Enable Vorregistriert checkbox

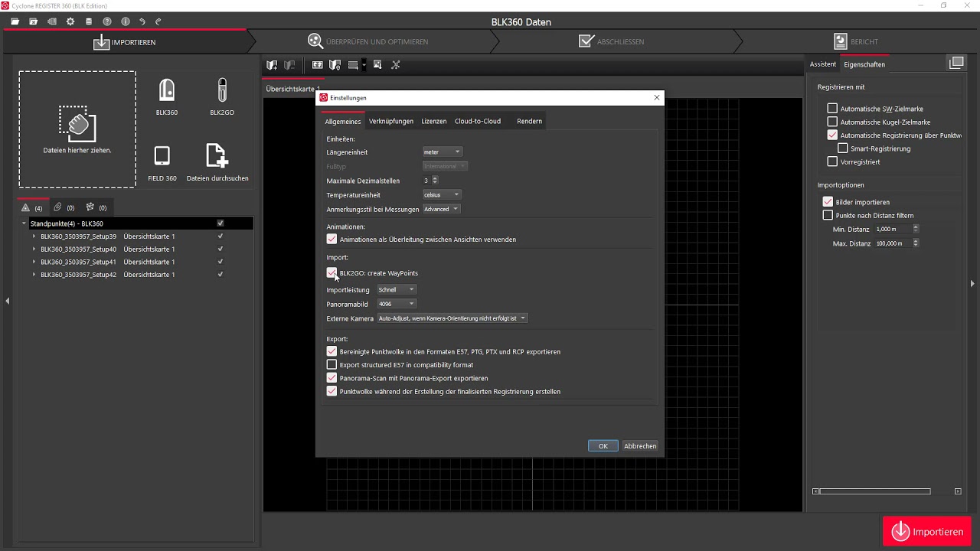click(832, 161)
